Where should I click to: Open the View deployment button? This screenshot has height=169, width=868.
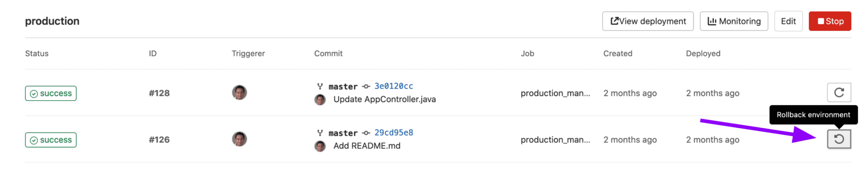click(x=648, y=21)
